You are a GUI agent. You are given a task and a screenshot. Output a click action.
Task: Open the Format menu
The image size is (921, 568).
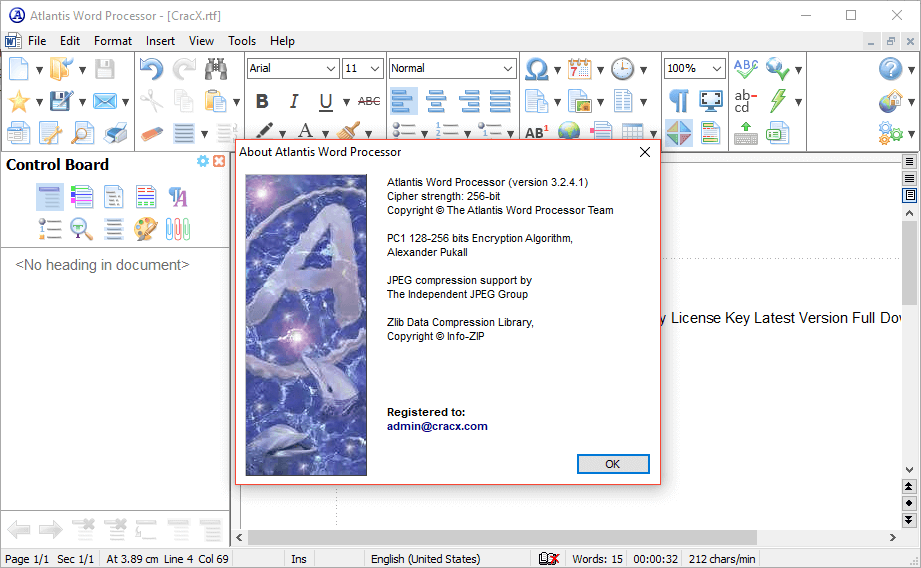click(x=113, y=41)
